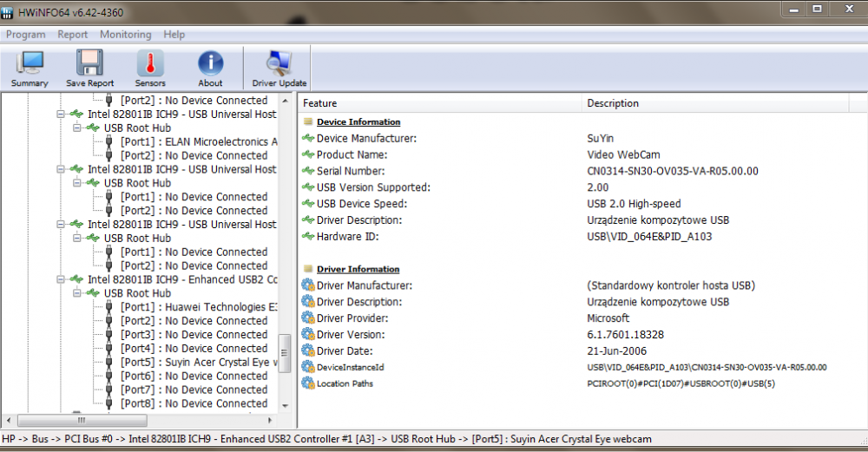Click Hardware ID value USB\VID_064E&PID_A103

click(649, 236)
